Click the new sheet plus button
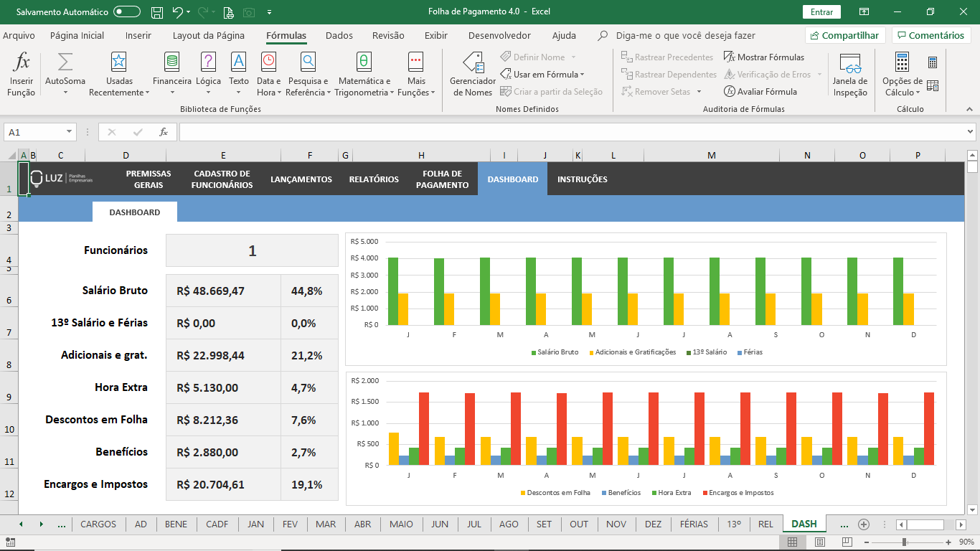Image resolution: width=980 pixels, height=551 pixels. coord(864,524)
